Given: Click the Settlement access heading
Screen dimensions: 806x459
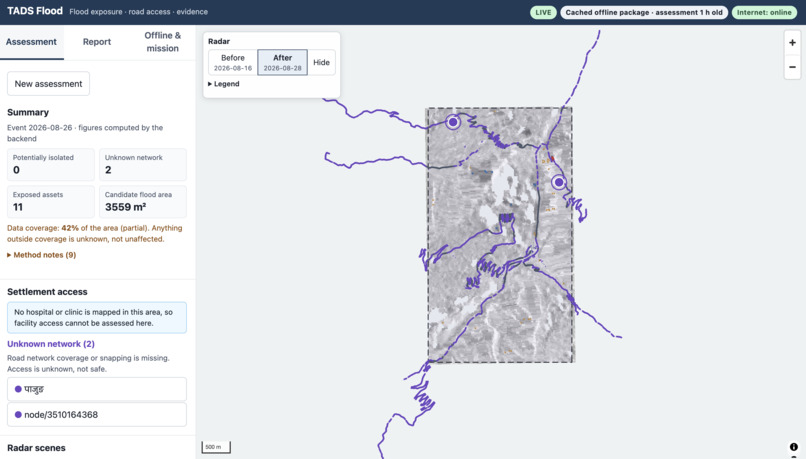Looking at the screenshot, I should 47,291.
